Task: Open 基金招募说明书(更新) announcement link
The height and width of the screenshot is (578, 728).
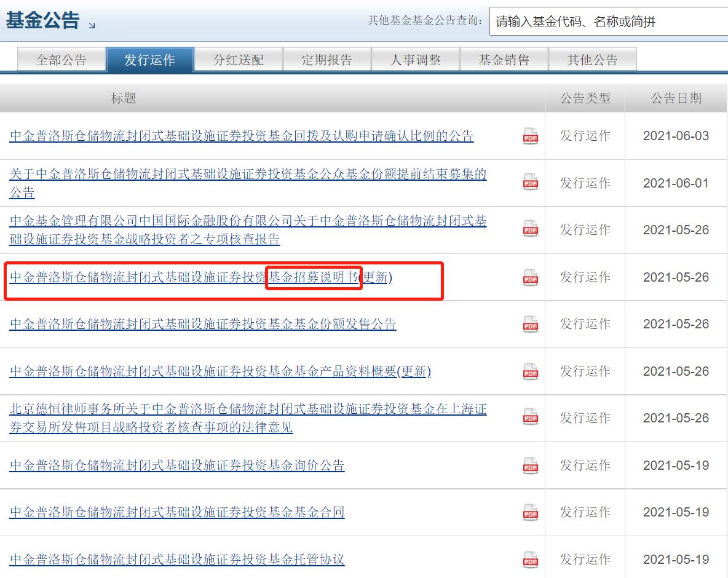Action: pyautogui.click(x=201, y=277)
